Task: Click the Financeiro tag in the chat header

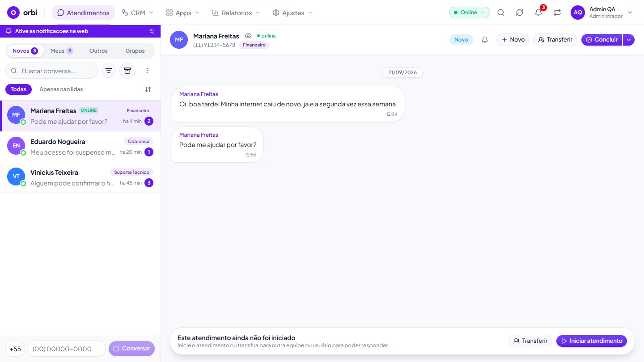Action: pos(254,45)
